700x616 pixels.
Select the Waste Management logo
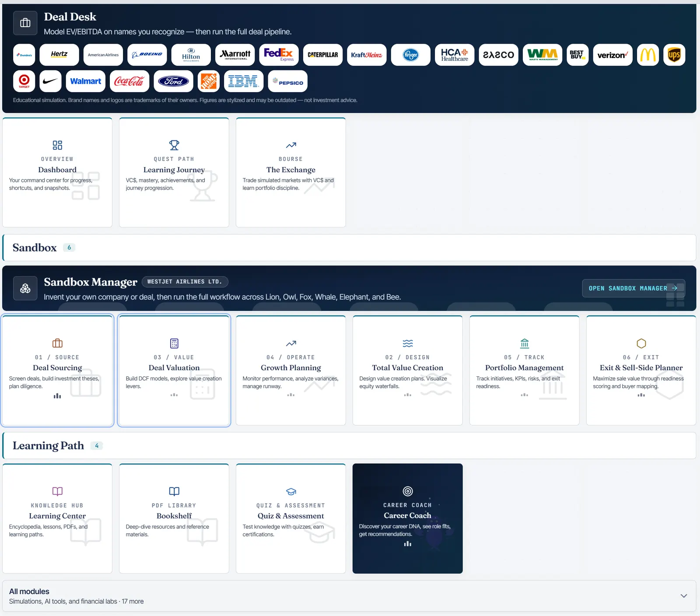542,55
